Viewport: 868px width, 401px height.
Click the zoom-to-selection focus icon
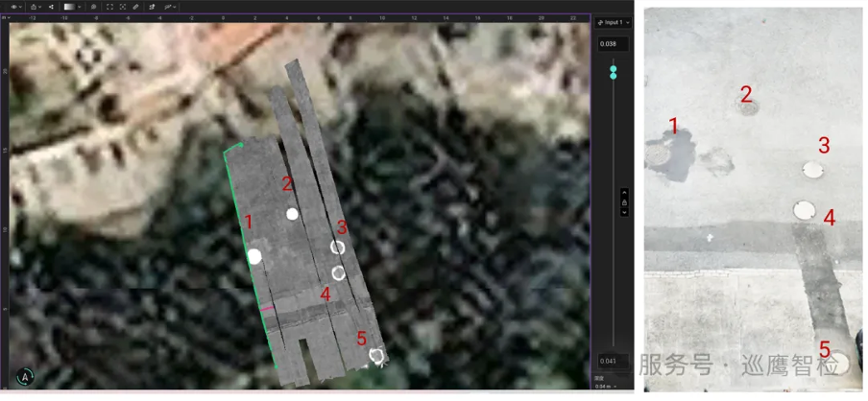click(x=122, y=6)
